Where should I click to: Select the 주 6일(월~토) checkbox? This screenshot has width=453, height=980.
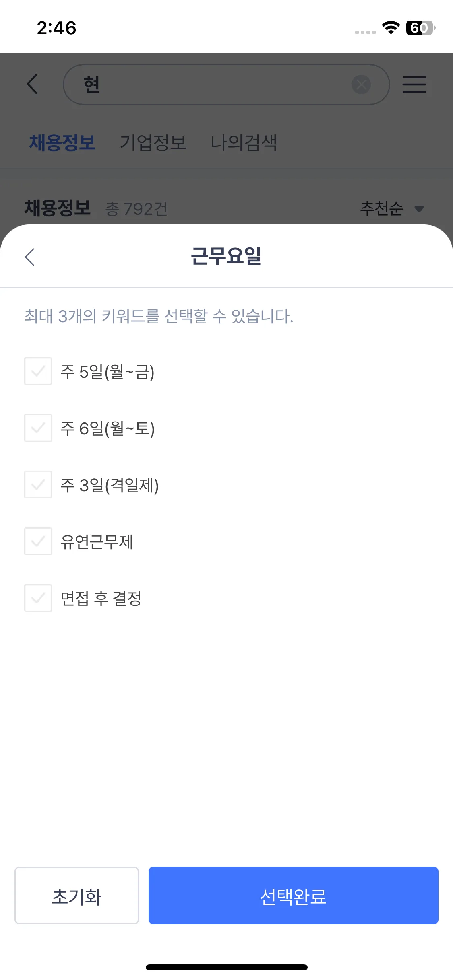(38, 428)
